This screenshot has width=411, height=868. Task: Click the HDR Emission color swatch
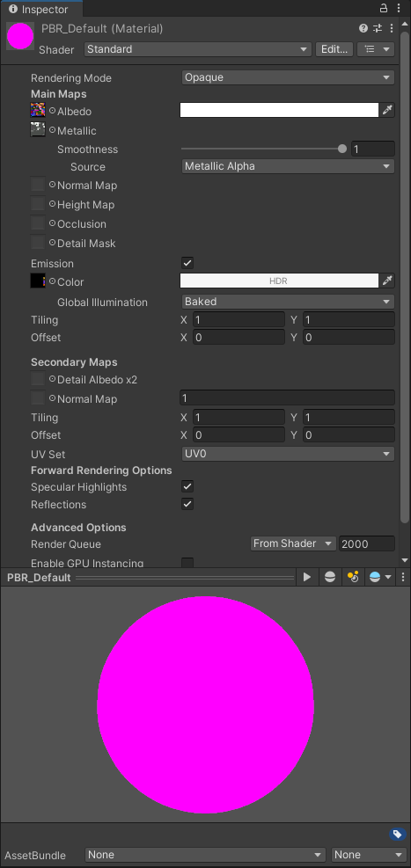click(279, 281)
